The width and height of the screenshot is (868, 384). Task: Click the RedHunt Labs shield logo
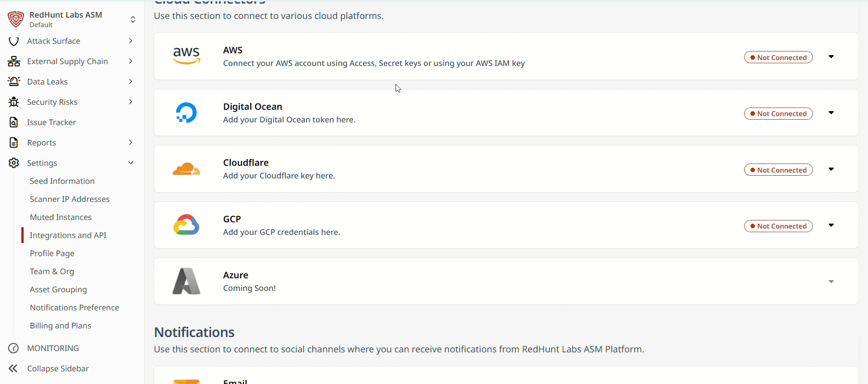[x=16, y=19]
